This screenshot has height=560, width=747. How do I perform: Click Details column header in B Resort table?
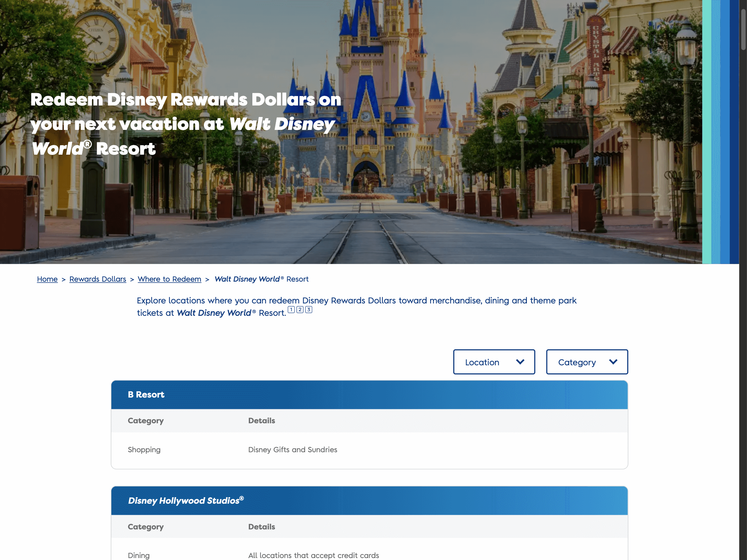tap(261, 421)
